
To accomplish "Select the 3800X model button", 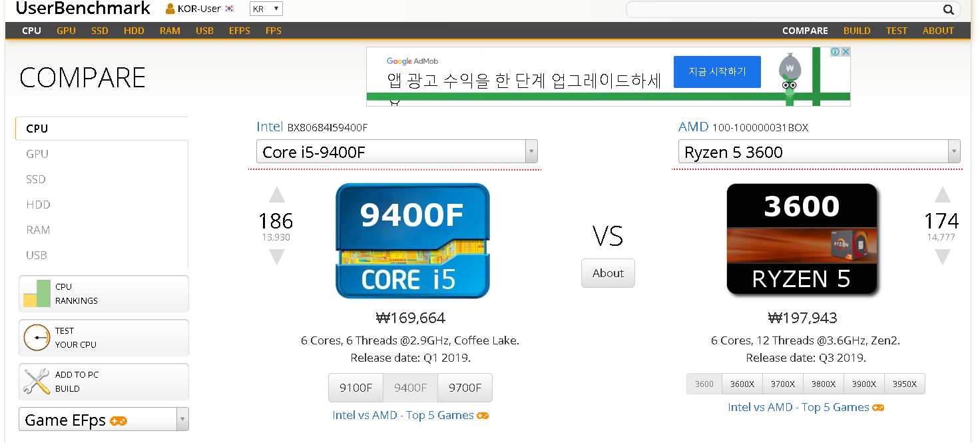I will (x=824, y=384).
